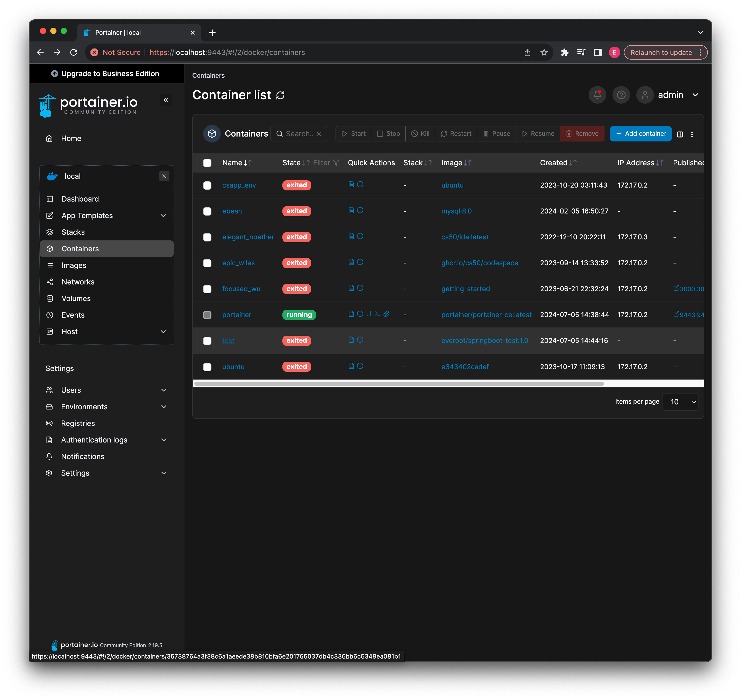Image resolution: width=741 pixels, height=700 pixels.
Task: Click Add container button
Action: 640,134
